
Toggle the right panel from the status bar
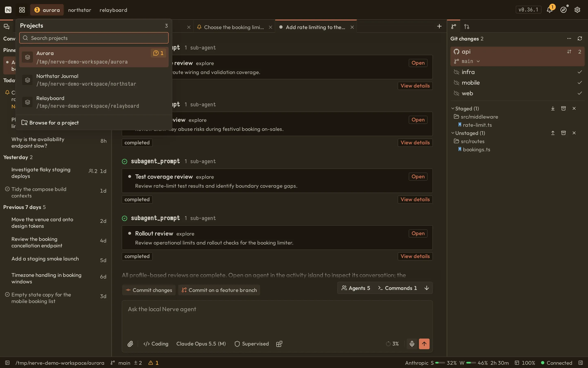581,363
